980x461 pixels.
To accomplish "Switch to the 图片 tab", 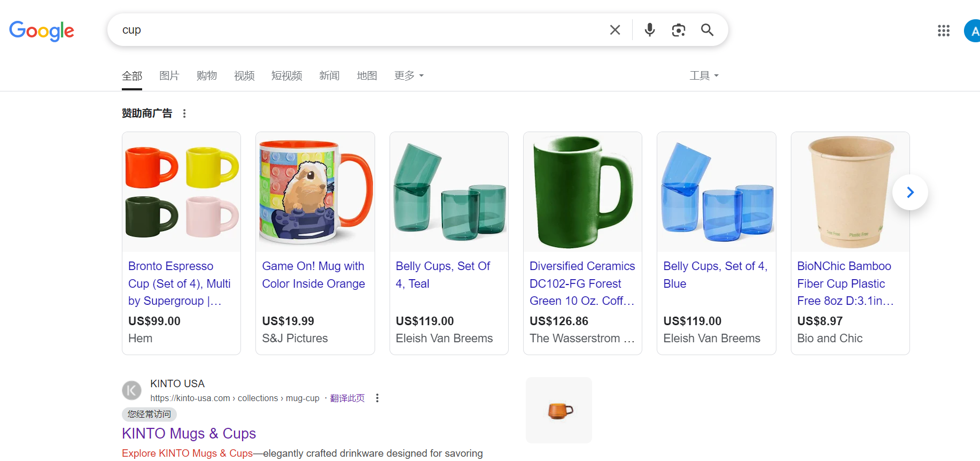I will tap(169, 75).
